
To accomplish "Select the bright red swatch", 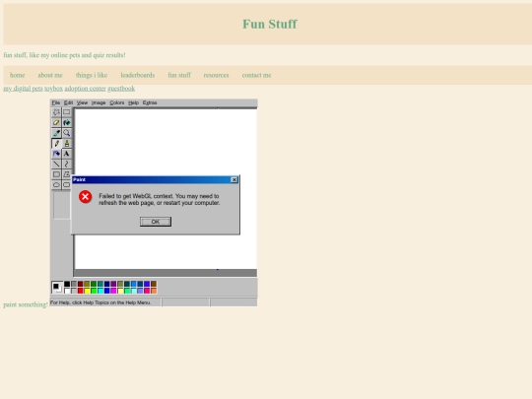I will [81, 291].
